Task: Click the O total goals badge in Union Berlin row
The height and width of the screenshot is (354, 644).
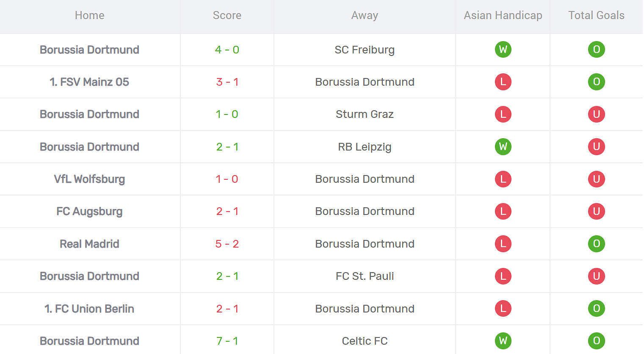Action: click(x=596, y=309)
